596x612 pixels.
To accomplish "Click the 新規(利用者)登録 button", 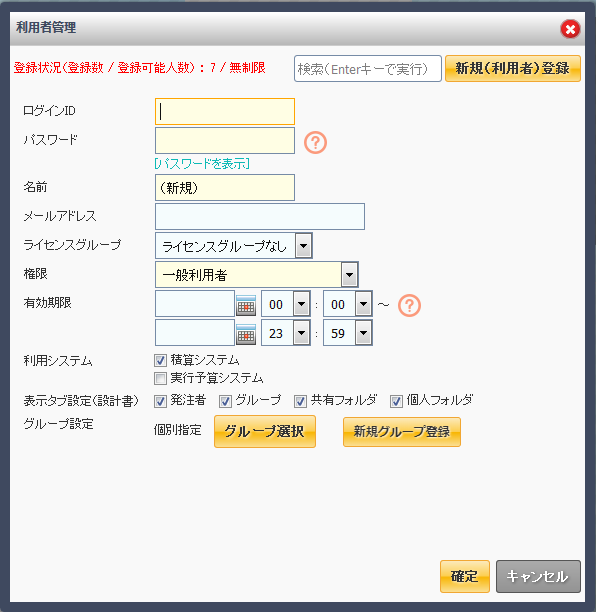I will click(513, 68).
